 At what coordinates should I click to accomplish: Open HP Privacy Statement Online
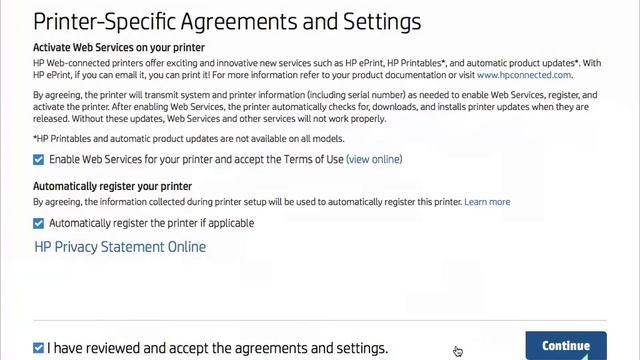[120, 247]
